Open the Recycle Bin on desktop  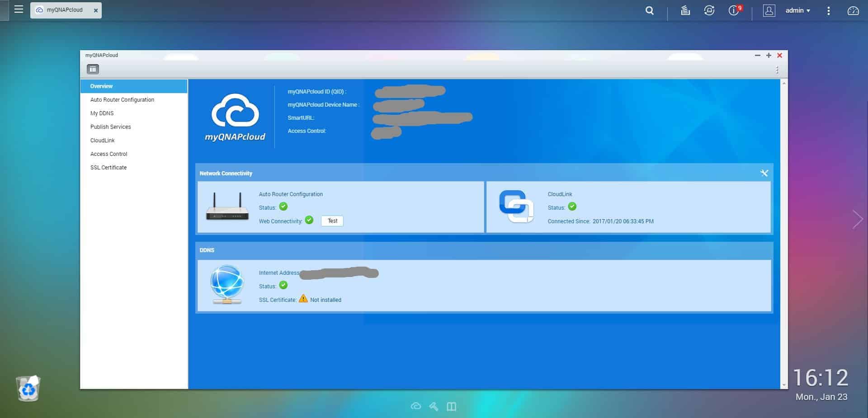(28, 388)
